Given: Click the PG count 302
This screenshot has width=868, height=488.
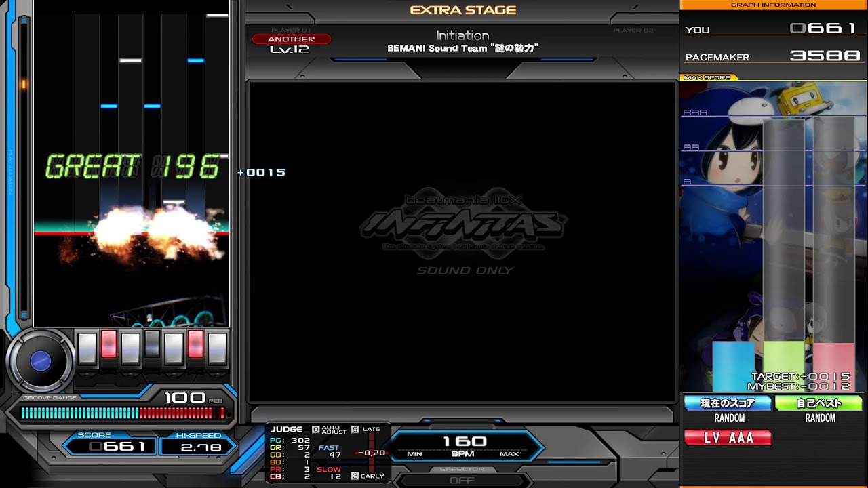Looking at the screenshot, I should 300,441.
